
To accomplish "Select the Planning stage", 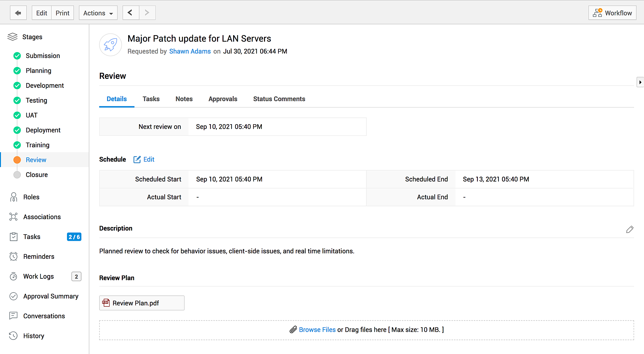I will coord(38,70).
